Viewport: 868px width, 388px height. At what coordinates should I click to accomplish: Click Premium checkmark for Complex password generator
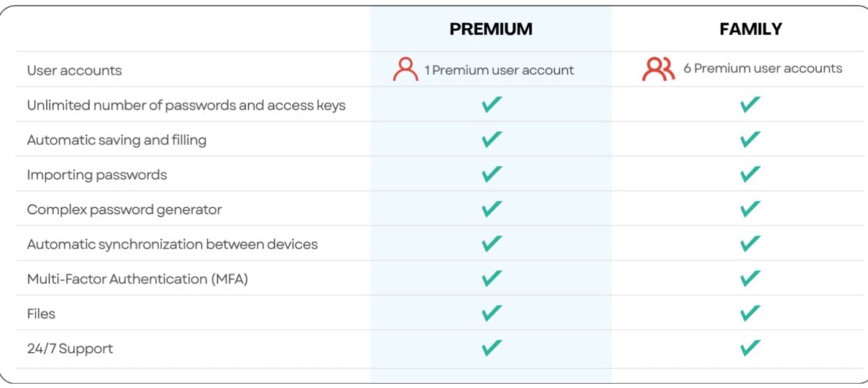click(492, 209)
